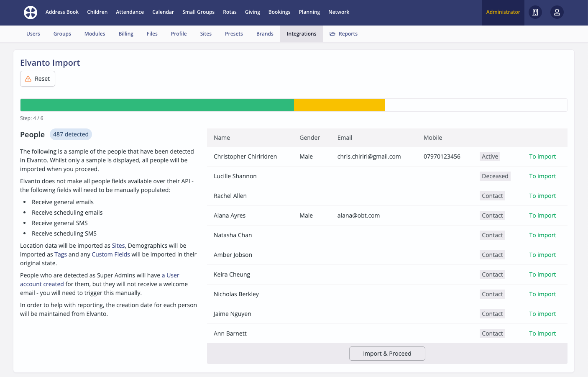Switch to the Billing tab
The width and height of the screenshot is (588, 377).
coord(126,34)
